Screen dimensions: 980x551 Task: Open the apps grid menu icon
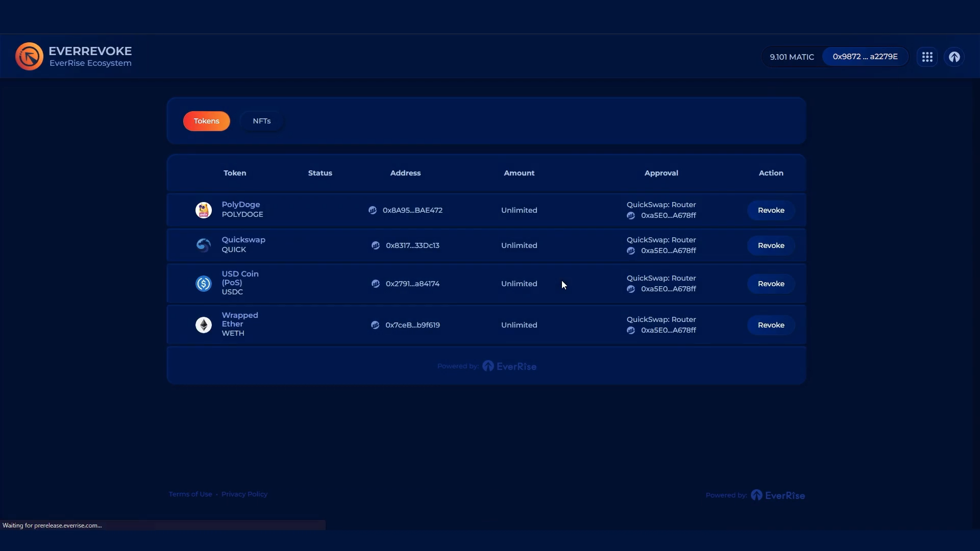point(927,57)
